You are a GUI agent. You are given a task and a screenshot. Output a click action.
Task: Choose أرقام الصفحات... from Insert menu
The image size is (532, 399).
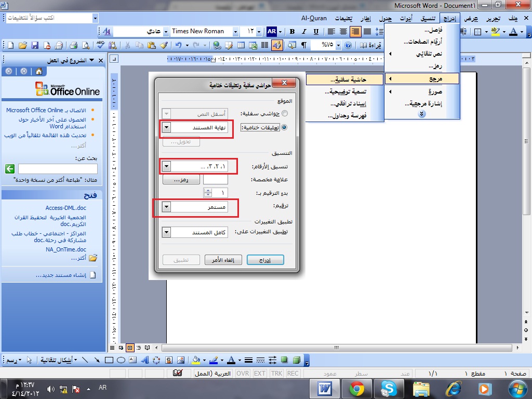click(x=422, y=42)
